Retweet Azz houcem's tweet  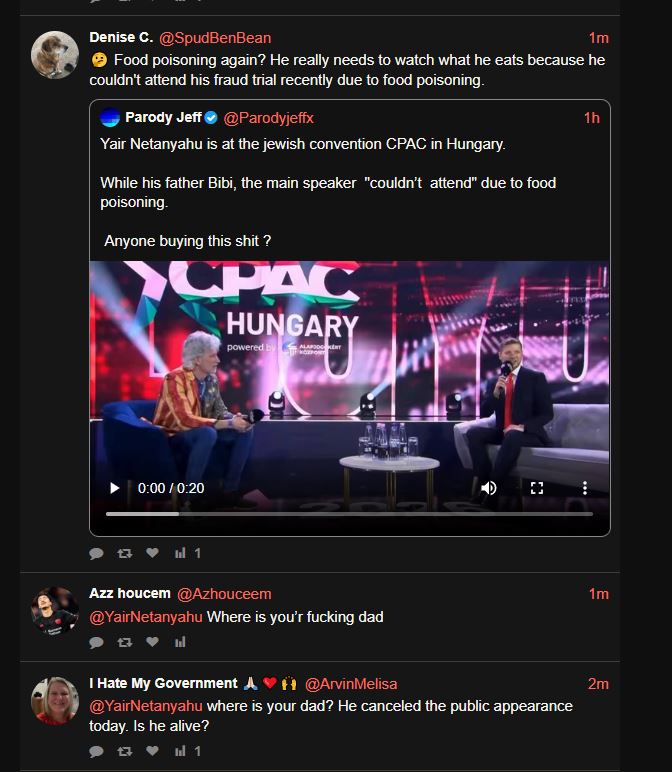pyautogui.click(x=125, y=642)
